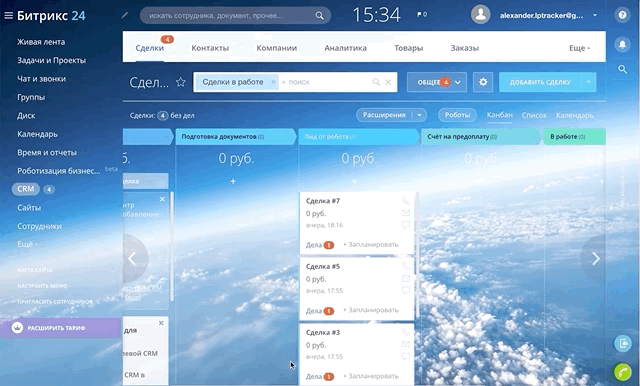Click the pencil edit icon beside the logo
This screenshot has width=640, height=386.
coord(124,16)
